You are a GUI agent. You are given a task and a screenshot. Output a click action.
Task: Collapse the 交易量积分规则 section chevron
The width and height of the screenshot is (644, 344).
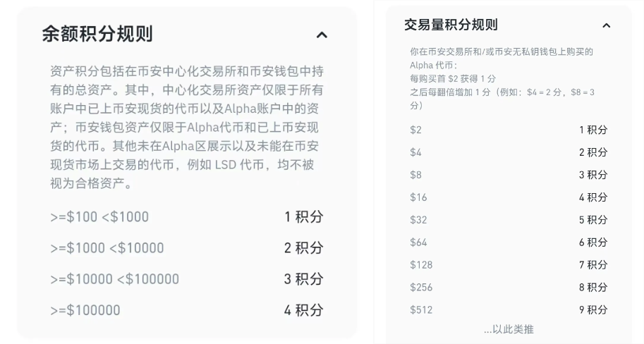[606, 25]
